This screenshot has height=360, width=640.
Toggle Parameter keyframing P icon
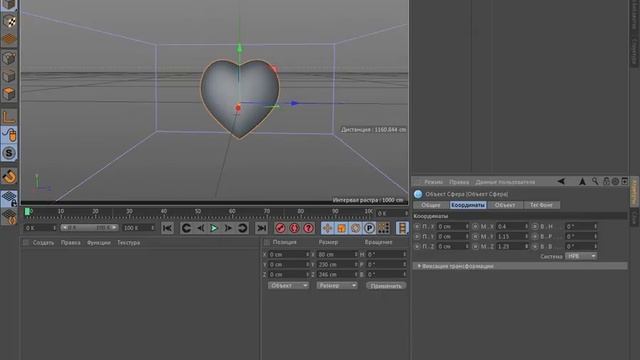point(369,228)
